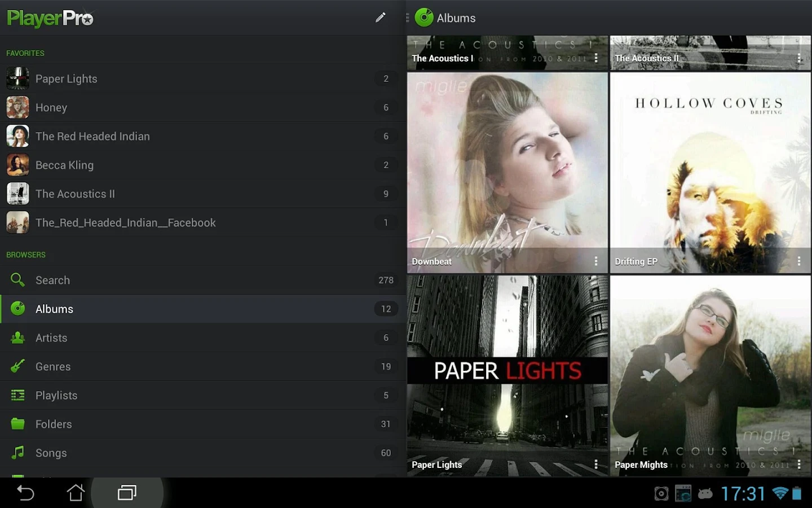Open the Hollow Coves Drifting EP cover
This screenshot has height=508, width=812.
pos(710,169)
